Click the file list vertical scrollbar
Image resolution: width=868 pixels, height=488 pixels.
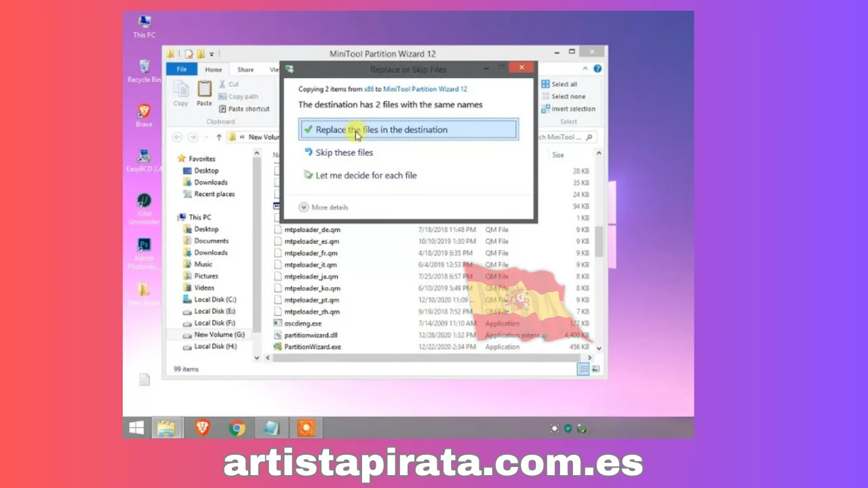(599, 242)
